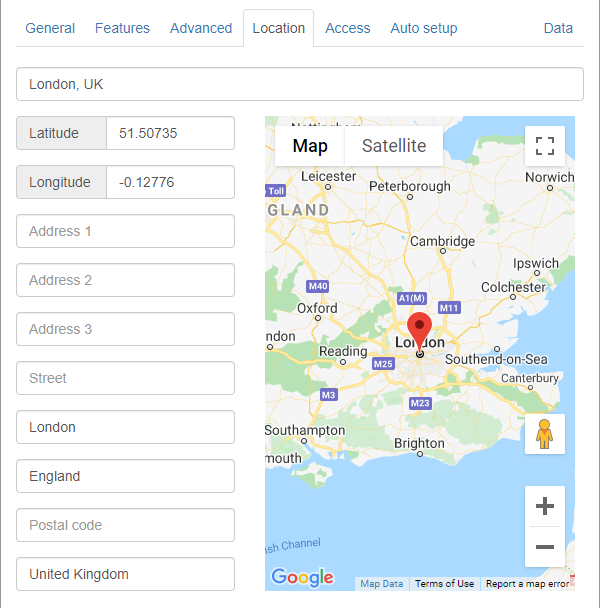The height and width of the screenshot is (608, 600).
Task: Click Brighton on the map
Action: [419, 443]
